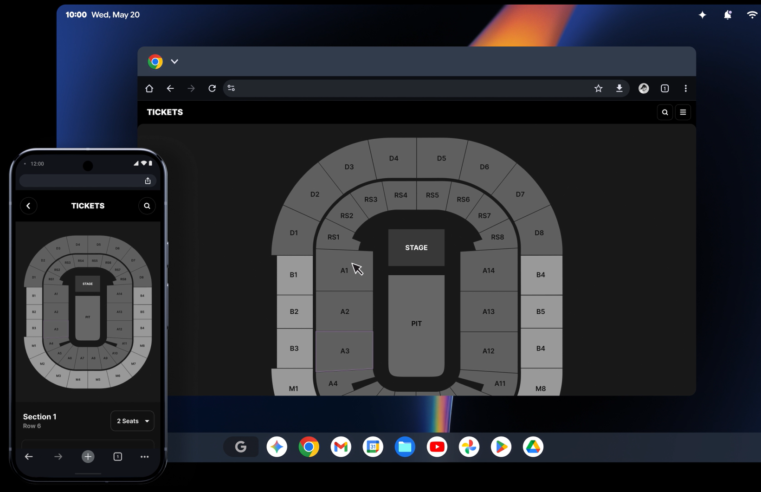Click the browser back arrow in desktop Chrome

(x=170, y=88)
